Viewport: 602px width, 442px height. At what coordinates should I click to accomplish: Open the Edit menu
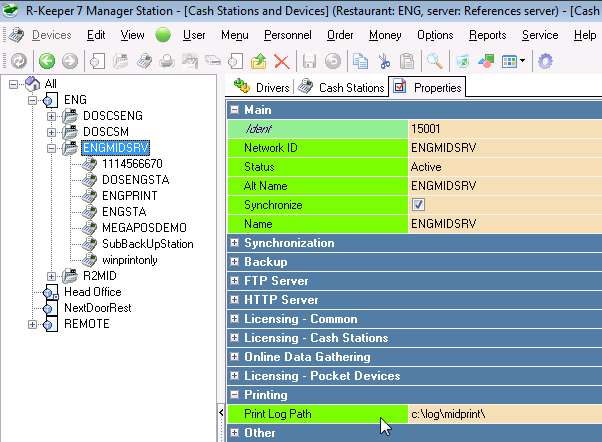96,35
